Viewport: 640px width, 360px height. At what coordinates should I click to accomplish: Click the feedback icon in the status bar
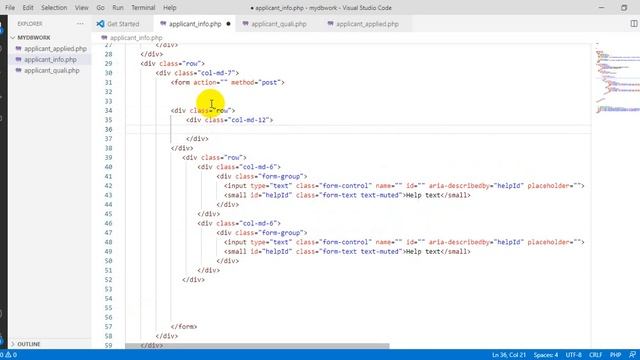tap(632, 355)
